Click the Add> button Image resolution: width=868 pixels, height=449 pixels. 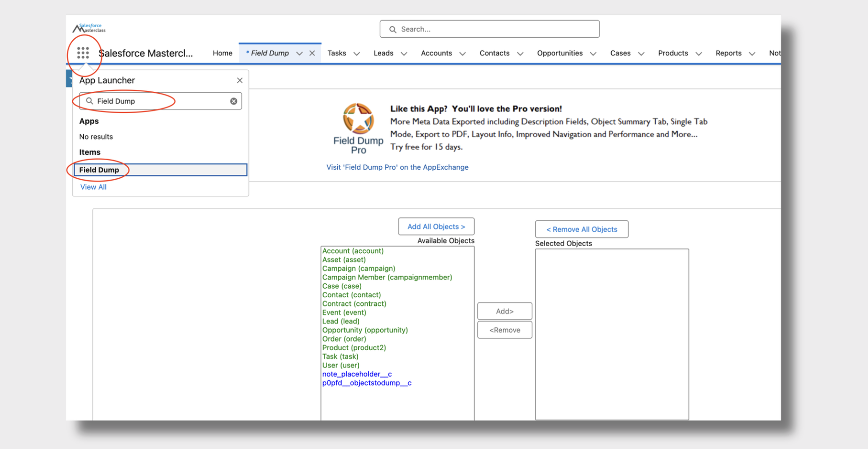coord(505,311)
